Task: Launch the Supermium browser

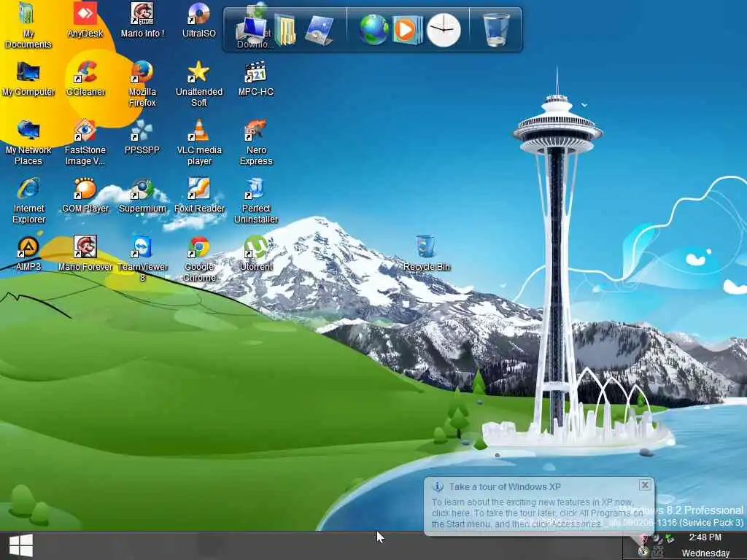Action: click(x=142, y=195)
